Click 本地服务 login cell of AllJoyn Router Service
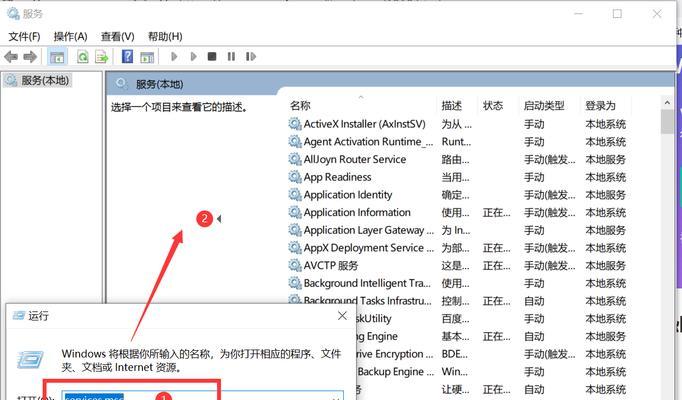 click(605, 159)
